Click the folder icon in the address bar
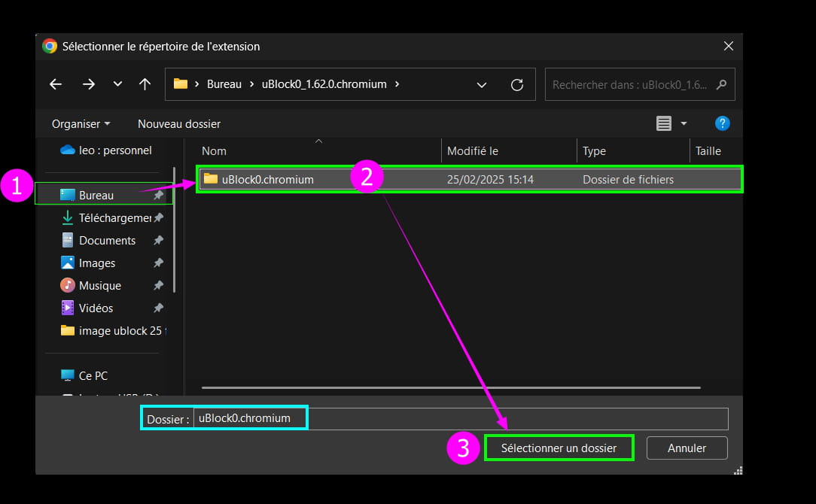The height and width of the screenshot is (504, 816). [181, 83]
